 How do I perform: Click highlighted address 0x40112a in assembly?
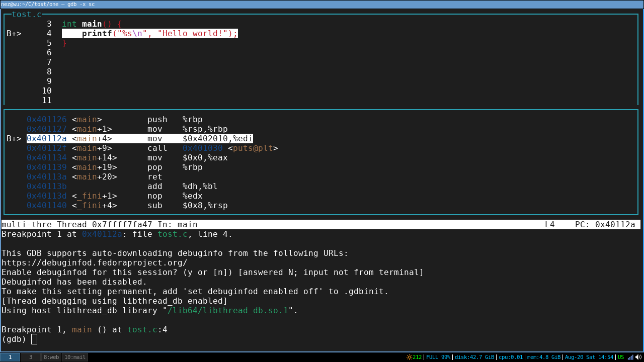click(x=47, y=139)
